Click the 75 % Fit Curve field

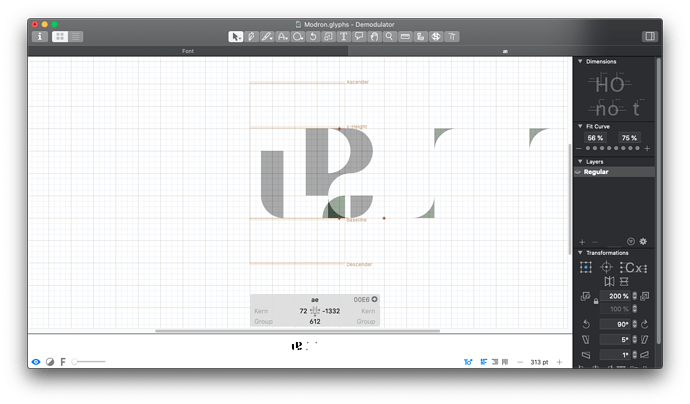[629, 138]
